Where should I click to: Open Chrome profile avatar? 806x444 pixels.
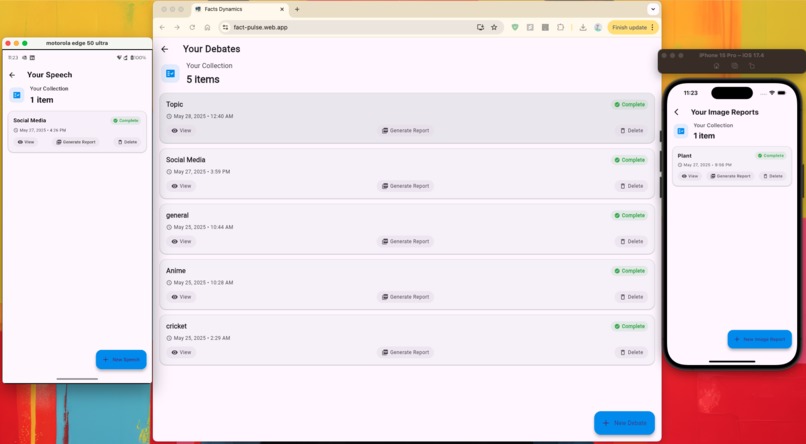[x=598, y=27]
